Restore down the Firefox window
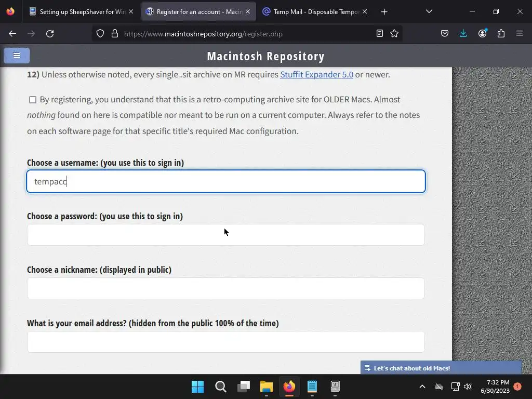This screenshot has width=532, height=399. tap(496, 11)
